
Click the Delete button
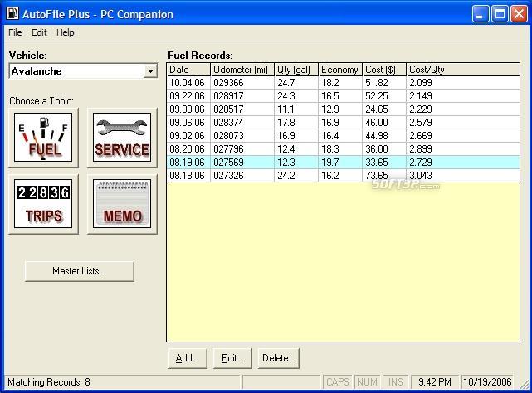click(279, 358)
